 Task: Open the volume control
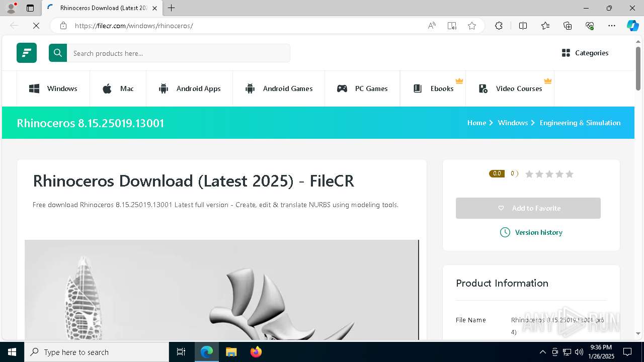coord(579,352)
